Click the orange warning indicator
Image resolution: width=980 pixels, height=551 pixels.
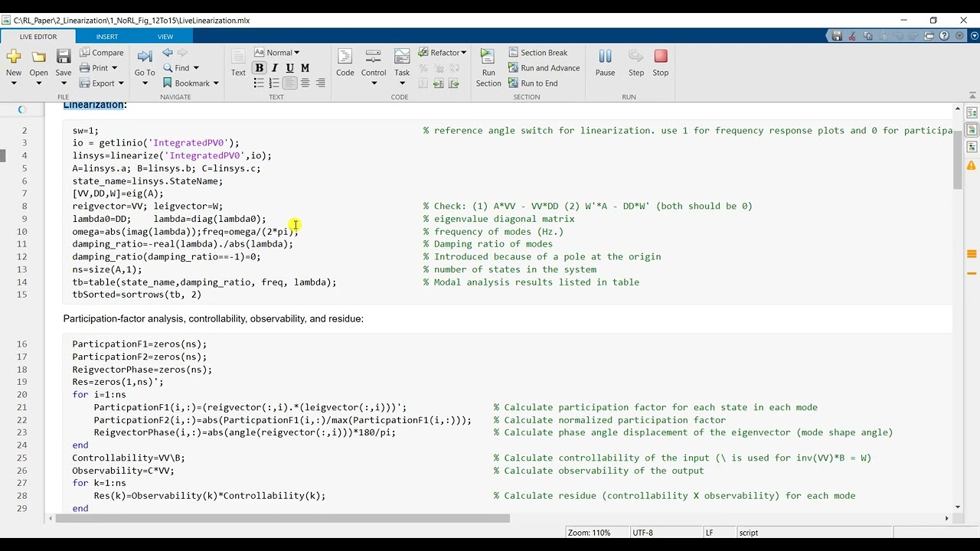coord(972,165)
